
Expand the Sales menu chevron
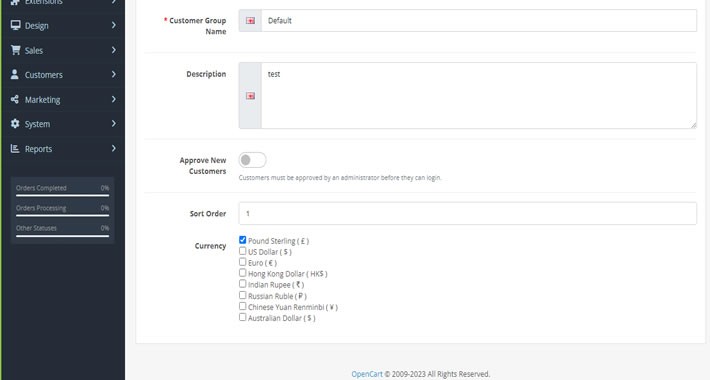[114, 50]
